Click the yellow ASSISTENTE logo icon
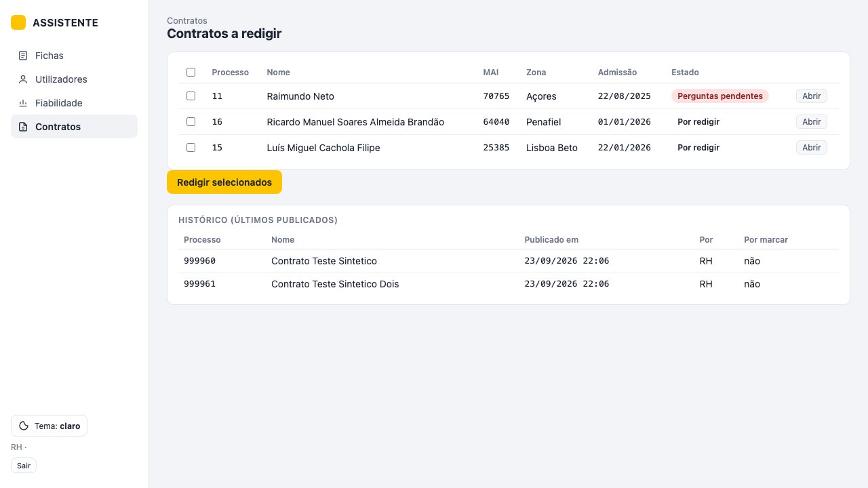This screenshot has width=868, height=488. click(x=18, y=22)
